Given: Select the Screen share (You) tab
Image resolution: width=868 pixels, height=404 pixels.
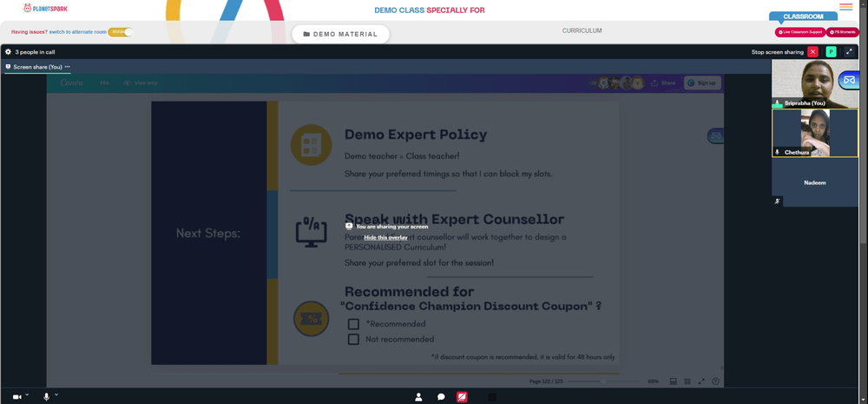Looking at the screenshot, I should coord(37,67).
